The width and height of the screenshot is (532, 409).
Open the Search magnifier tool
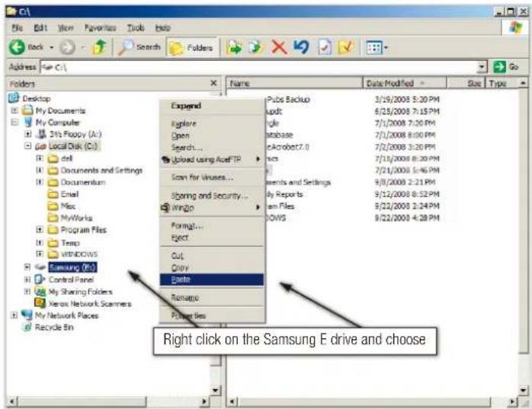tap(139, 47)
